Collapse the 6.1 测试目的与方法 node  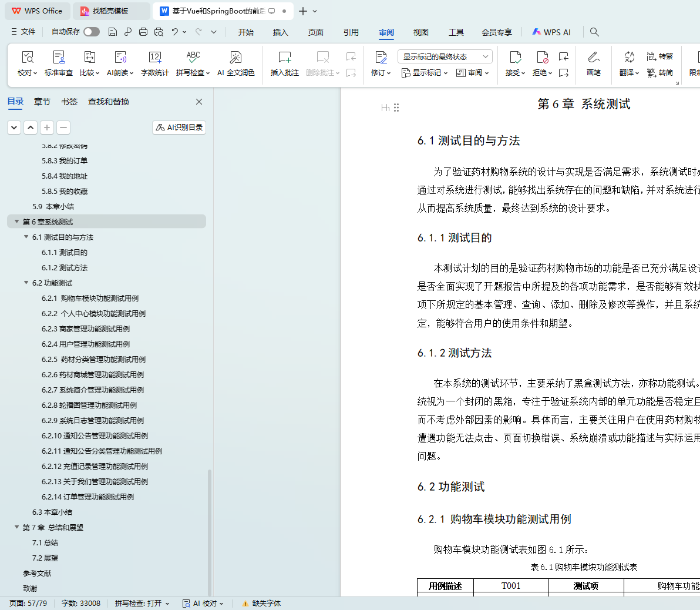(x=26, y=236)
